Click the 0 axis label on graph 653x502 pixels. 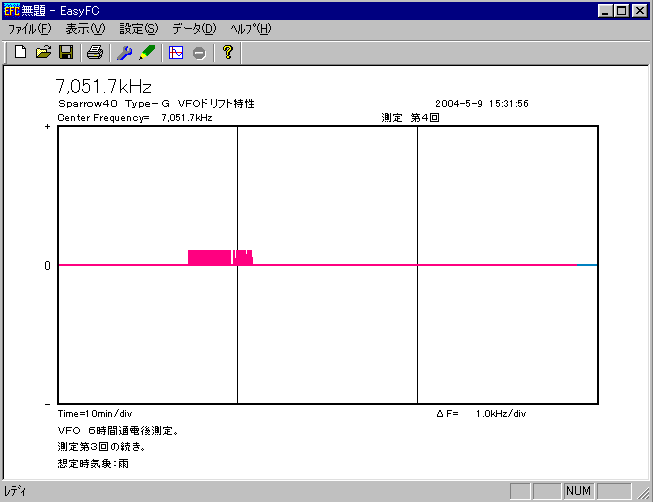(47, 265)
